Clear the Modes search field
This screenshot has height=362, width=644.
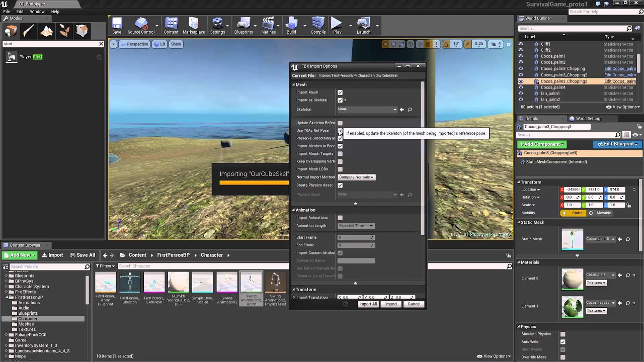click(101, 44)
